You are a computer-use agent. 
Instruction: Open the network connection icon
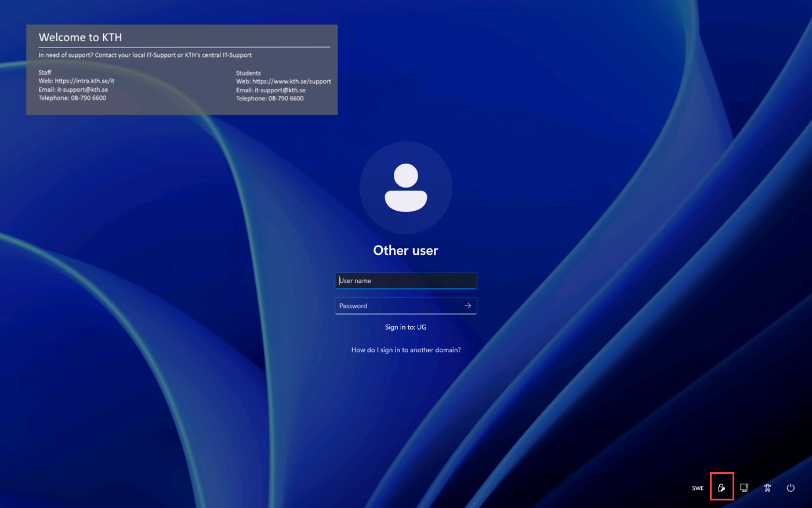(744, 488)
